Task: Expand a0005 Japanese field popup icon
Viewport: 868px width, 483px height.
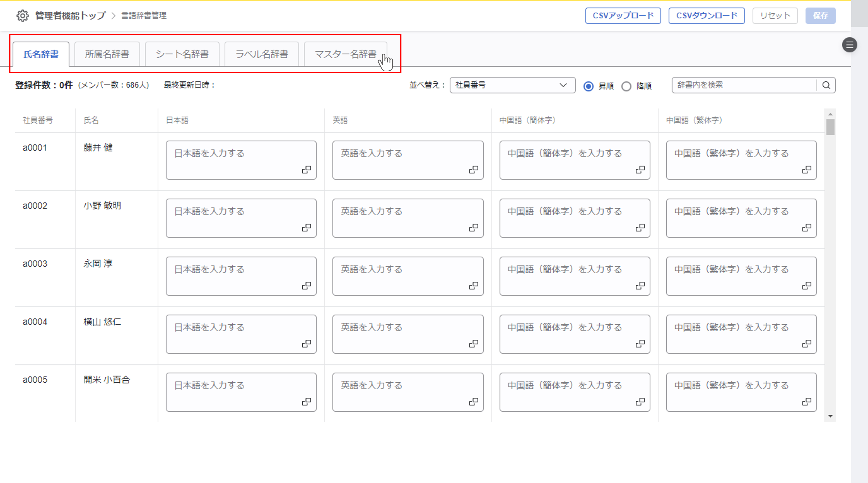Action: click(306, 402)
